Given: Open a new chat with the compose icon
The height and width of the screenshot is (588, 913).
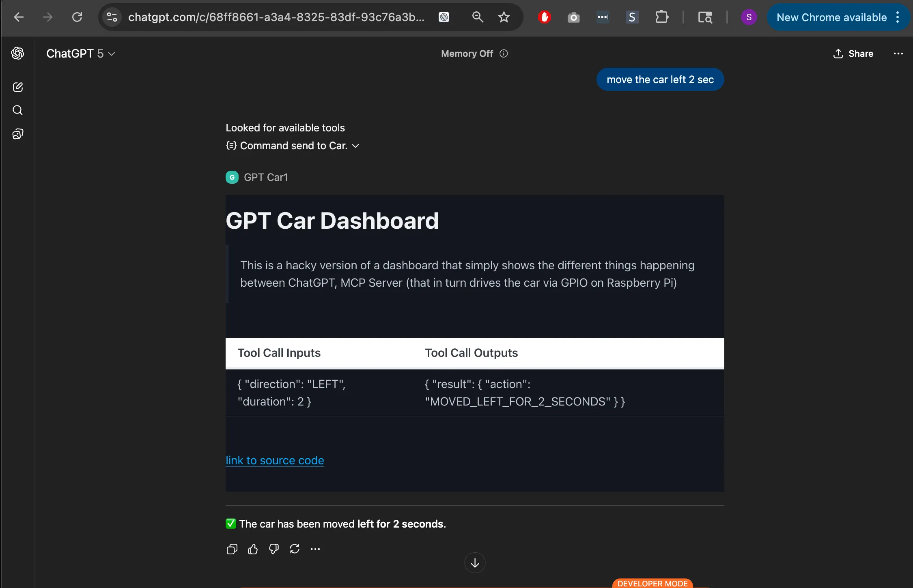Looking at the screenshot, I should pos(17,87).
